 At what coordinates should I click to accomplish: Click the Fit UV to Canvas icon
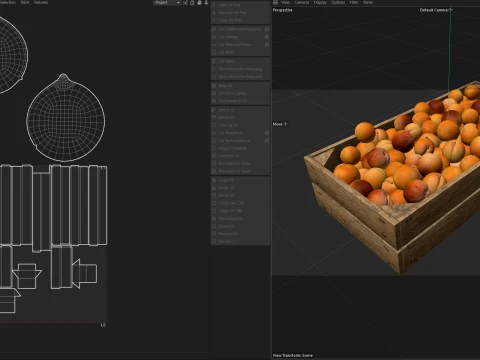pyautogui.click(x=214, y=93)
